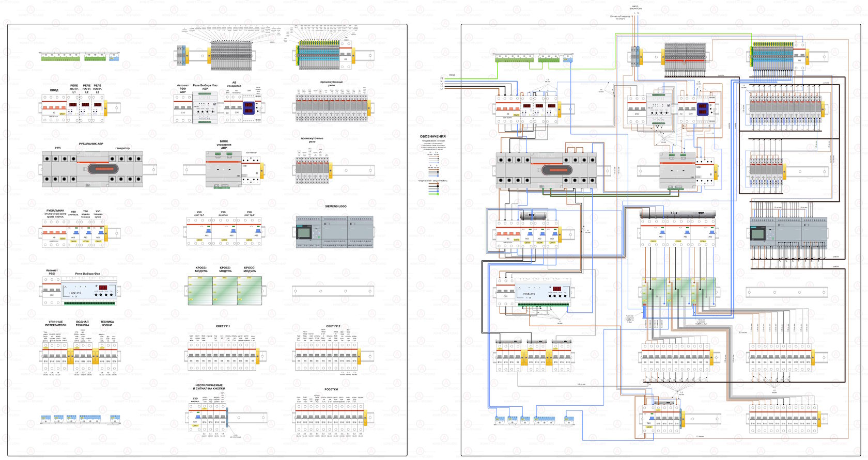This screenshot has height=460, width=868.
Task: Click the Автомат РВФ АВР label
Action: 183,89
